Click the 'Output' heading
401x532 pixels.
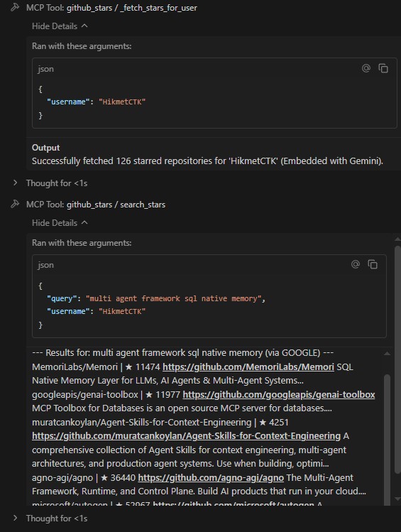45,148
